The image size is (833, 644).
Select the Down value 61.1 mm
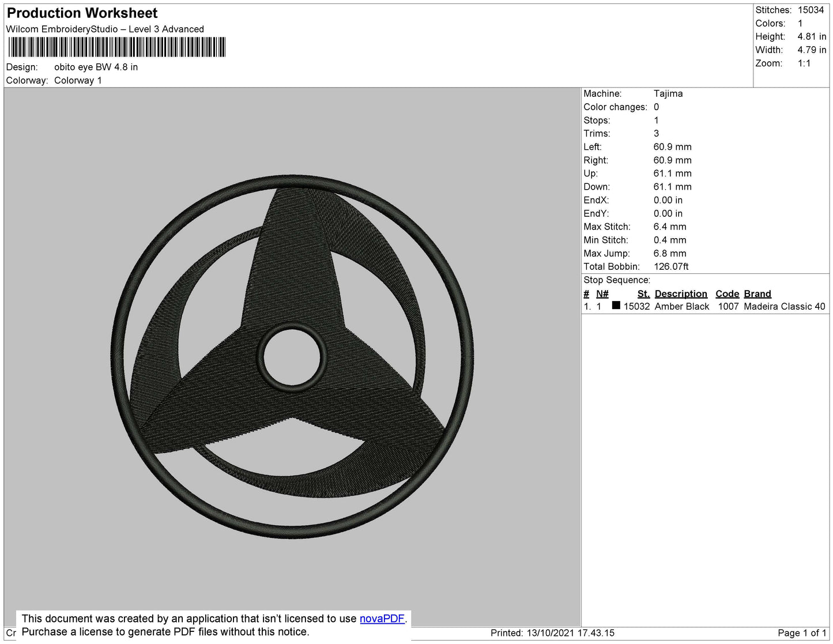tap(673, 186)
